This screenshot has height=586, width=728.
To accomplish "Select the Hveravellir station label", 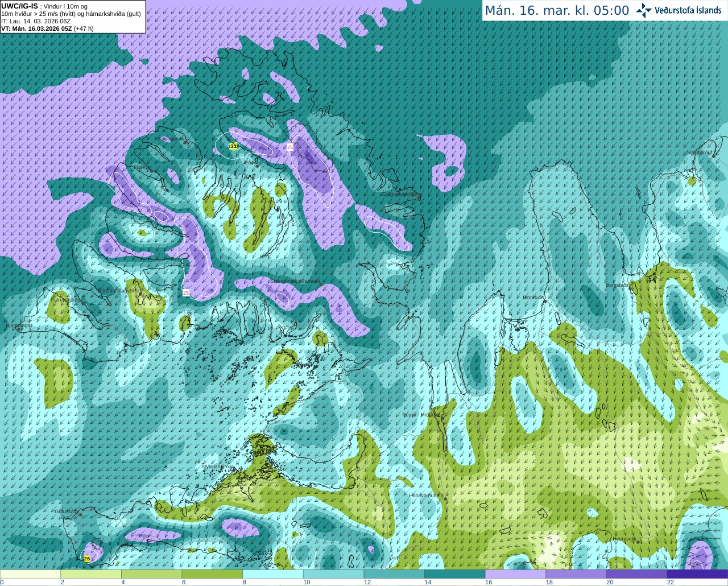I will [624, 539].
